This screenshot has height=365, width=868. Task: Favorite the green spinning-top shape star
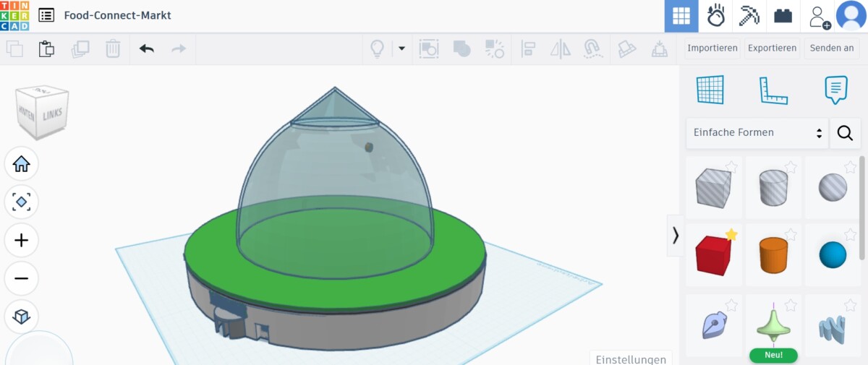pos(791,305)
